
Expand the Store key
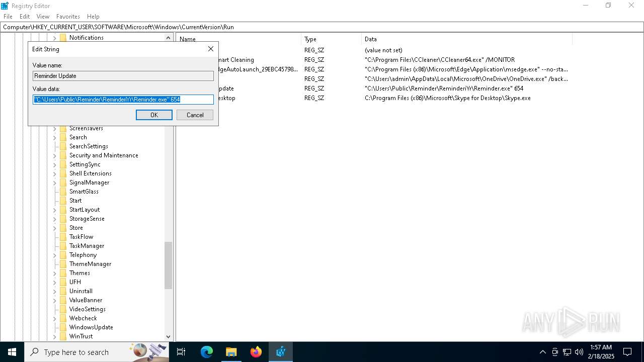click(x=55, y=228)
